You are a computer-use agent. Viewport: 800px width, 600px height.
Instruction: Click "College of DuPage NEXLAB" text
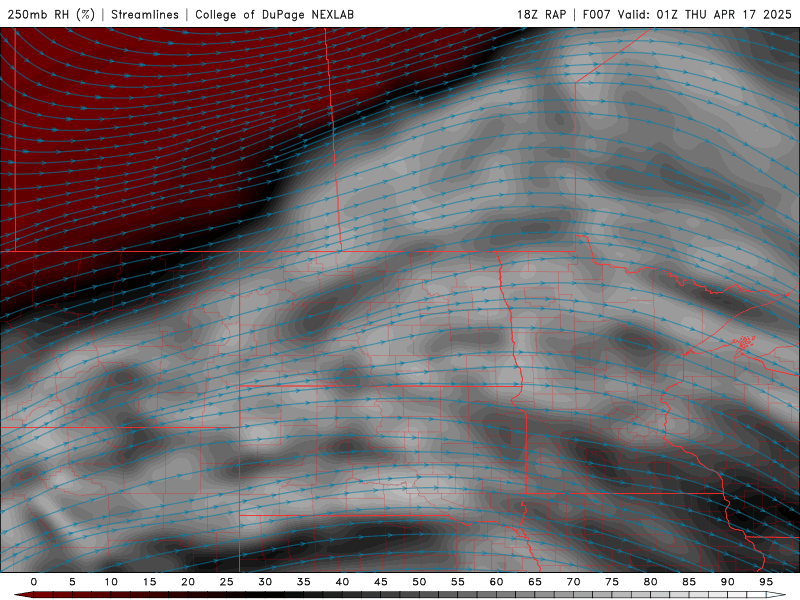274,14
